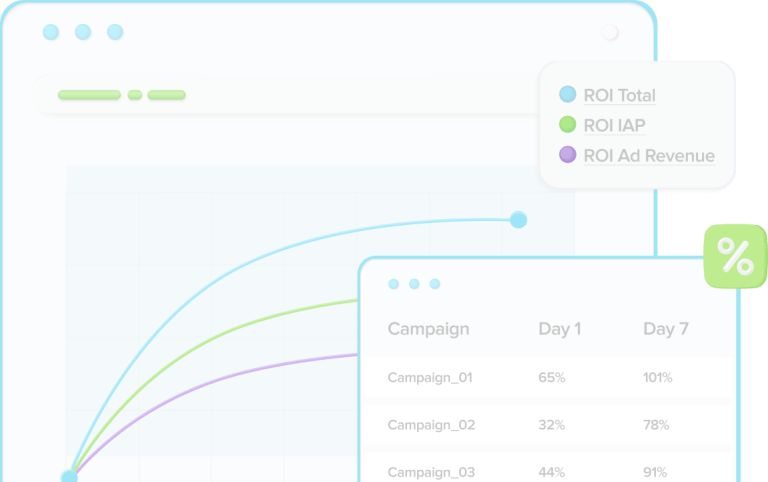This screenshot has height=482, width=768.
Task: Click the third blue window dot
Action: (x=115, y=32)
